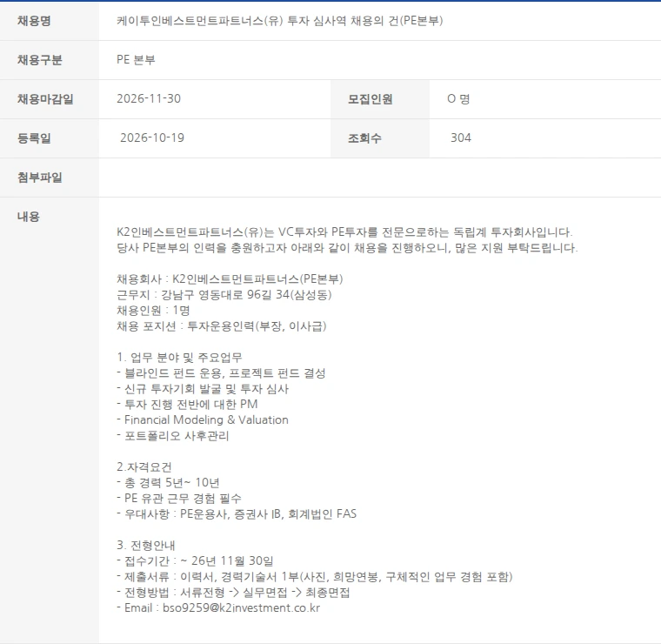Screen dimensions: 661x644
Task: Click the line starting '당사 PE본부의 인력을 충원하고자'
Action: 347,247
